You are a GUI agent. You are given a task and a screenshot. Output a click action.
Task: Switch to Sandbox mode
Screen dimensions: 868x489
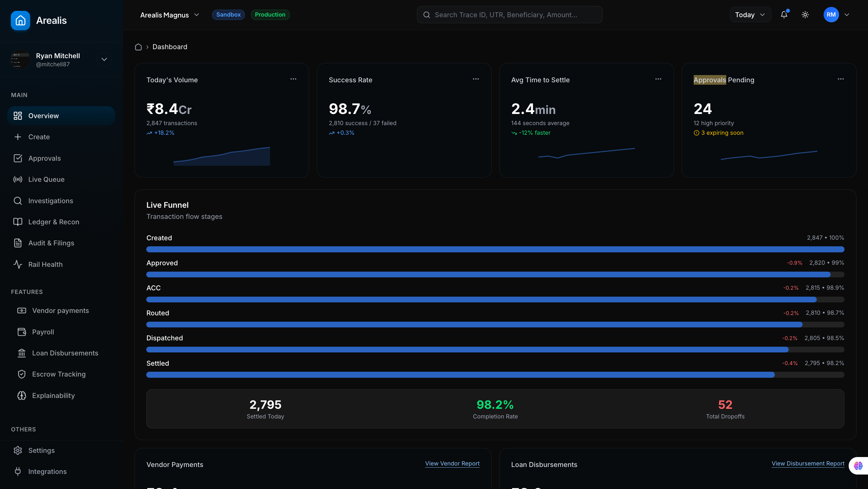tap(228, 14)
